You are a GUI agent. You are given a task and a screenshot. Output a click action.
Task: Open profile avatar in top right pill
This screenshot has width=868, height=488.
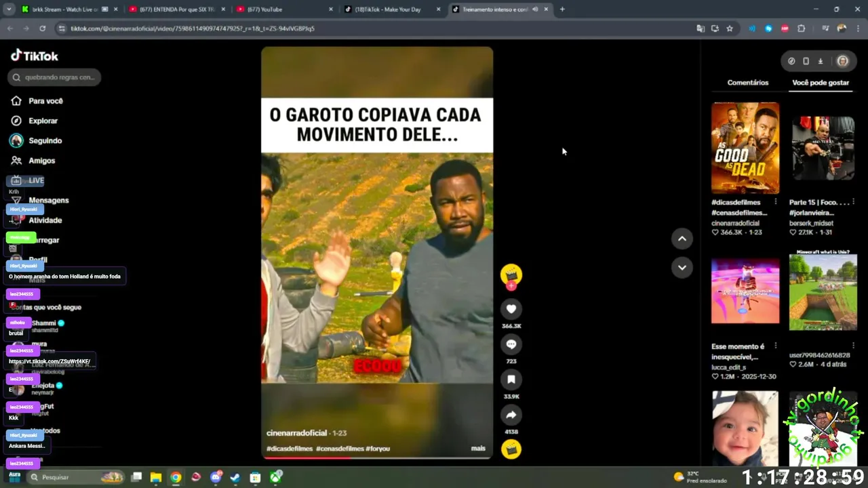pyautogui.click(x=842, y=61)
